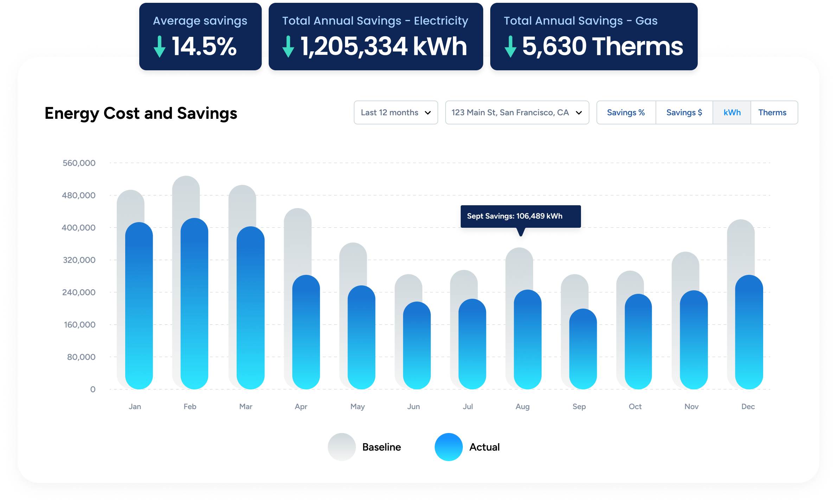Select the January actual blue bar

pyautogui.click(x=139, y=306)
